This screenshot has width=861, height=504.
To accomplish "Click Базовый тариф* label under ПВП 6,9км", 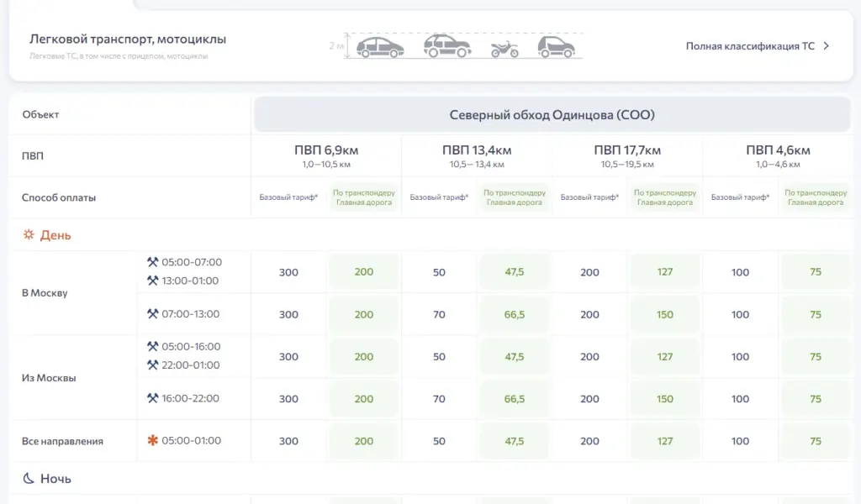I will [x=289, y=197].
